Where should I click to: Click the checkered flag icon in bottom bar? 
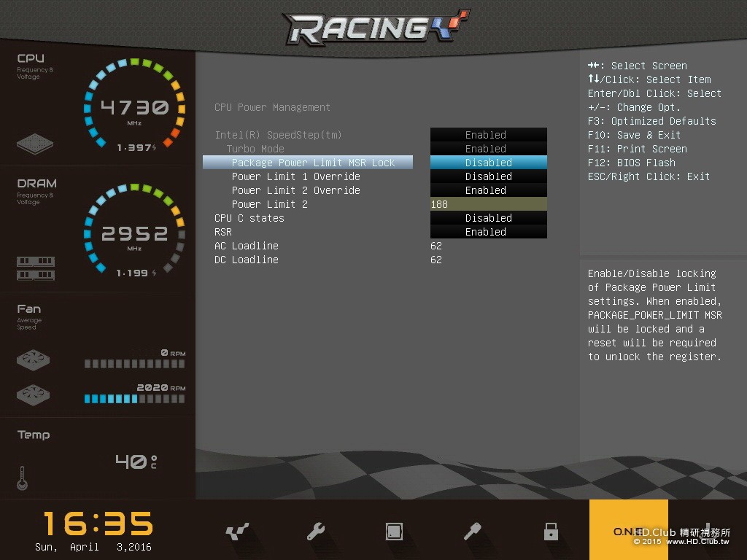pos(237,532)
